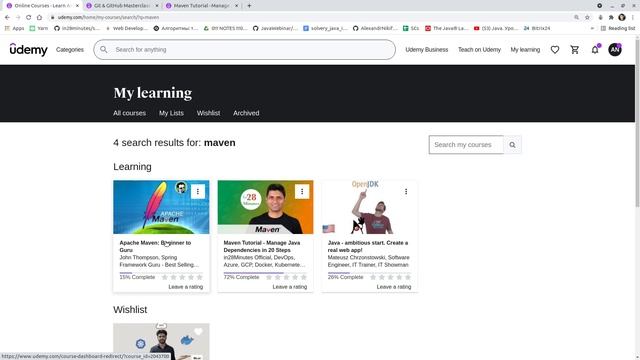Open the wishlist heart icon in header
Image resolution: width=640 pixels, height=360 pixels.
(555, 50)
